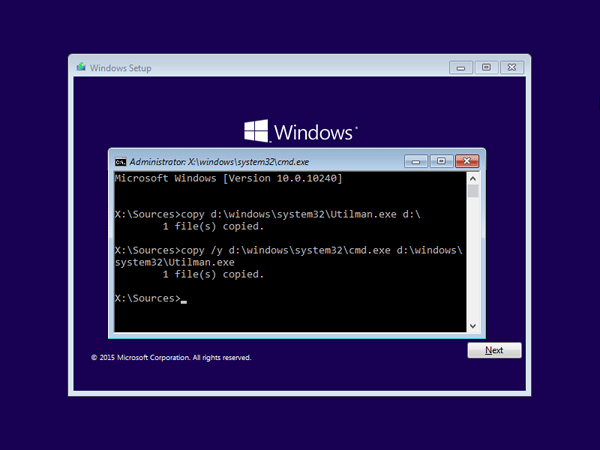This screenshot has height=450, width=600.
Task: Click the blinking cursor at X:\Sources> prompt
Action: [x=184, y=300]
